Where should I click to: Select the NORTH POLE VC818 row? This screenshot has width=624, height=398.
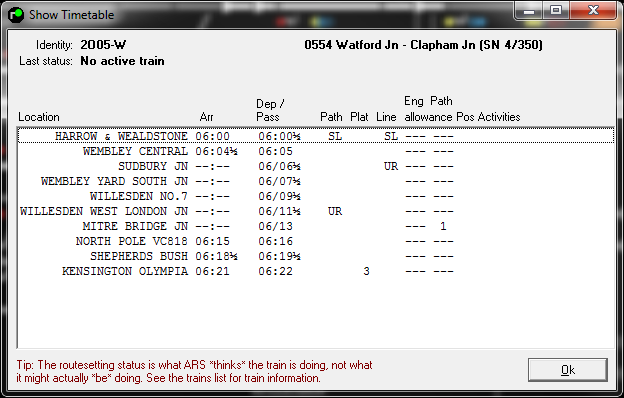click(x=316, y=241)
